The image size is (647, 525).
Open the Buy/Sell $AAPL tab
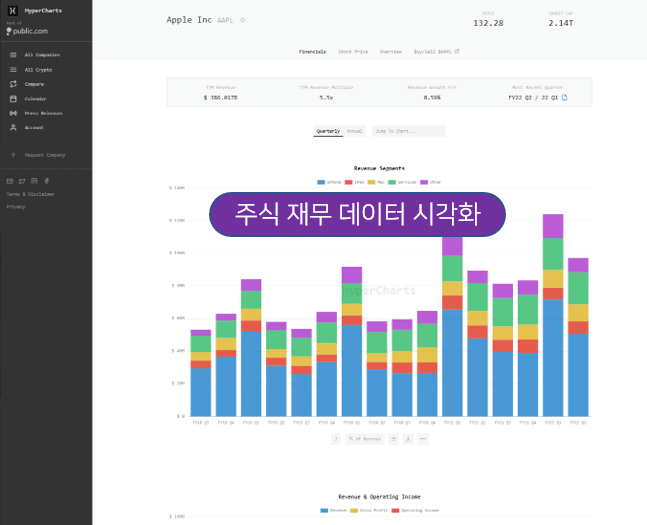pyautogui.click(x=436, y=52)
